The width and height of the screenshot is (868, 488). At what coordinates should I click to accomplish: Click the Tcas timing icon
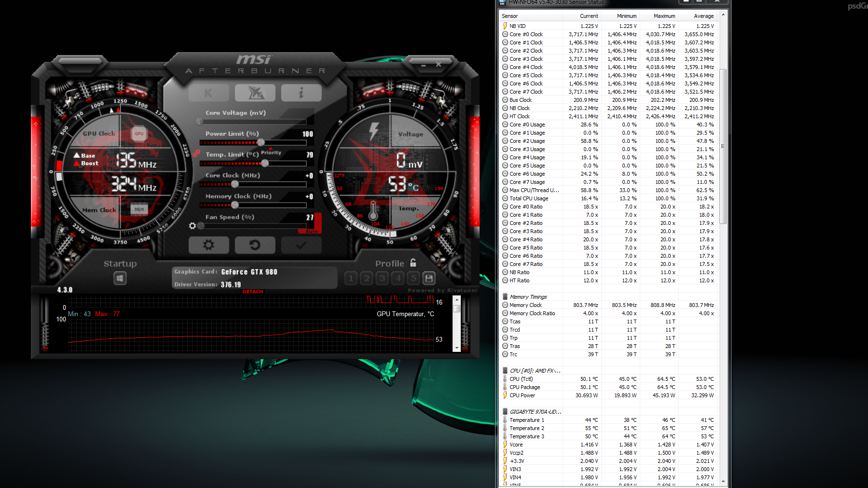click(x=505, y=321)
